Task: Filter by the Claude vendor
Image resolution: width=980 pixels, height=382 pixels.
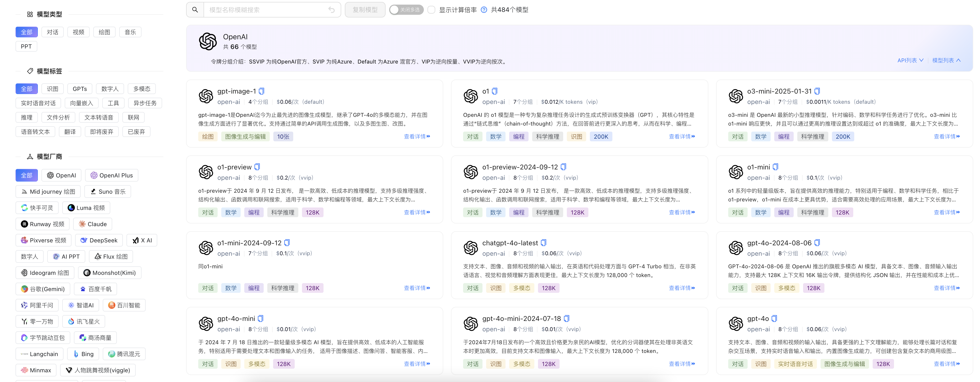Action: (93, 224)
